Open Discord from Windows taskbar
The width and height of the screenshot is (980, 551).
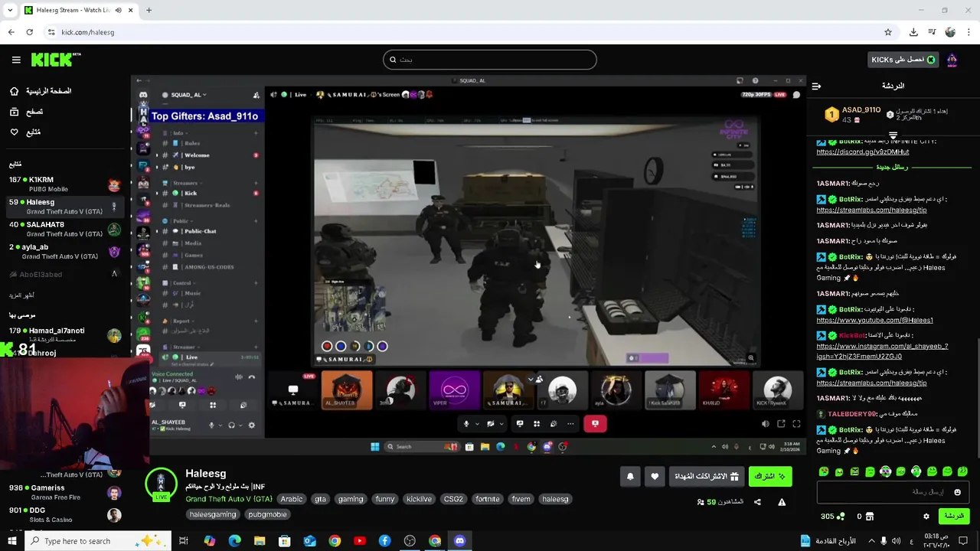click(459, 541)
